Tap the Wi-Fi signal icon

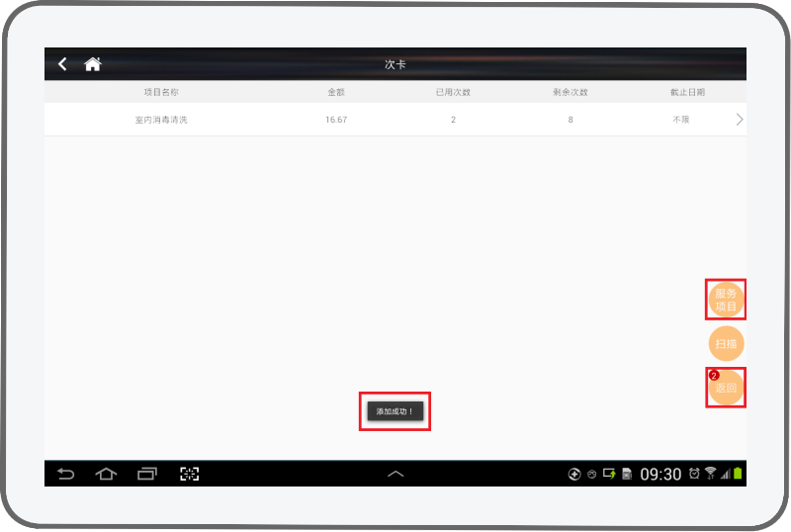710,474
